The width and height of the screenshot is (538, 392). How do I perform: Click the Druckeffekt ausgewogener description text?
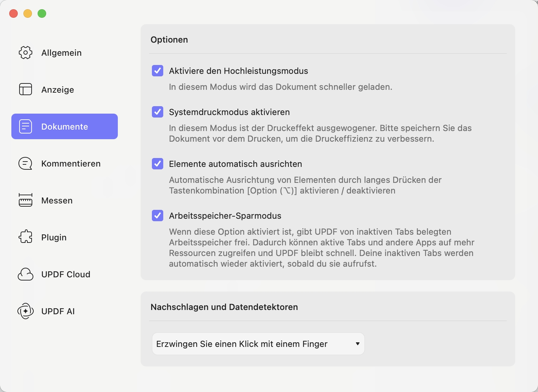(320, 134)
